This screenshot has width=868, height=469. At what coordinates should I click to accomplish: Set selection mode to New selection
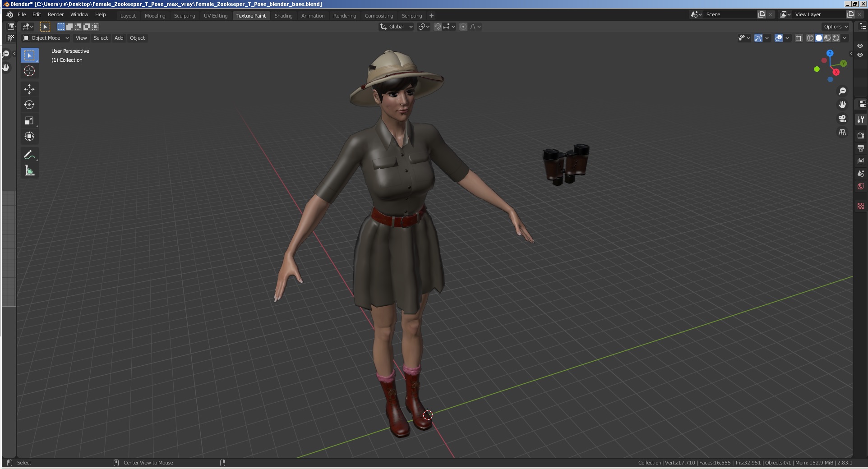coord(61,27)
